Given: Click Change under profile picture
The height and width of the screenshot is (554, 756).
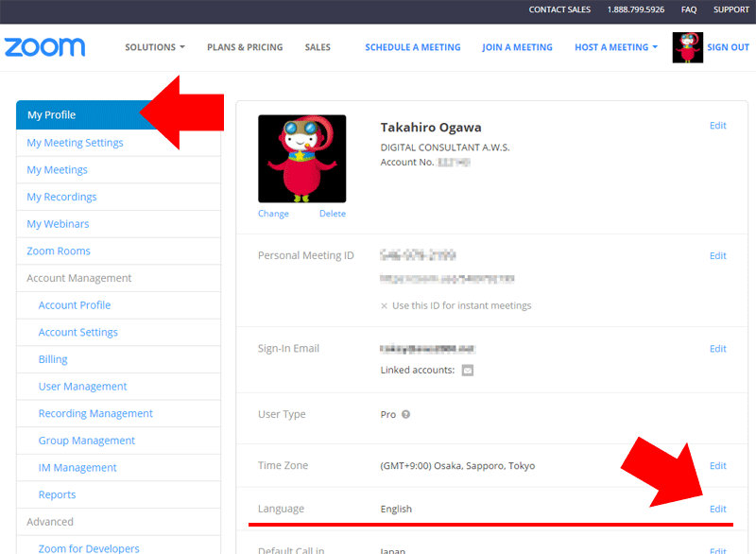Looking at the screenshot, I should point(273,214).
